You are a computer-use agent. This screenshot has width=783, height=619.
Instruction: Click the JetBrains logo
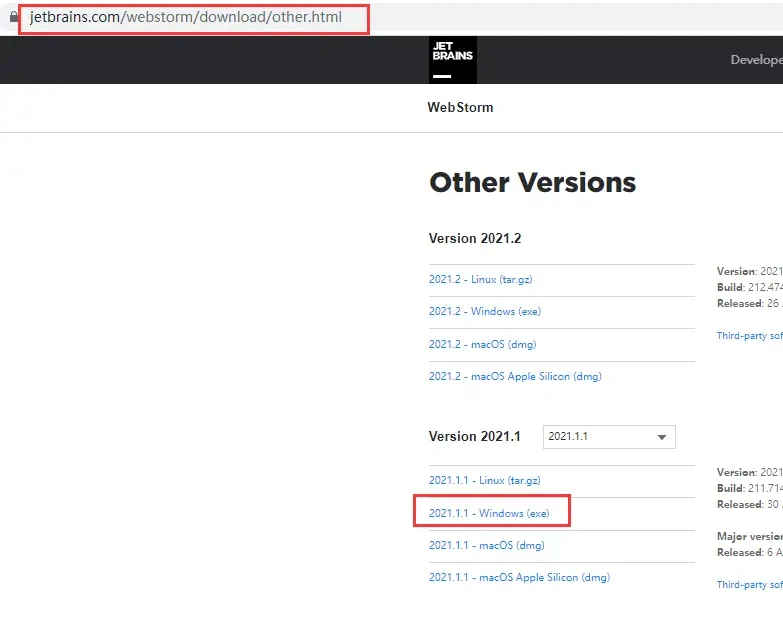click(452, 59)
